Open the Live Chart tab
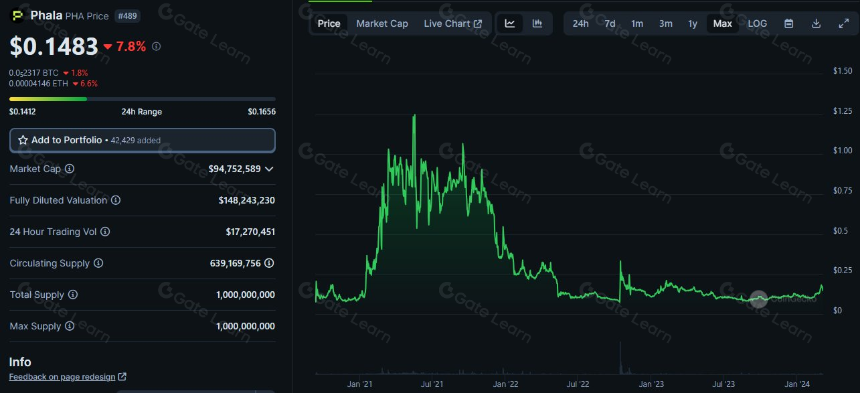This screenshot has height=393, width=860. [x=452, y=24]
